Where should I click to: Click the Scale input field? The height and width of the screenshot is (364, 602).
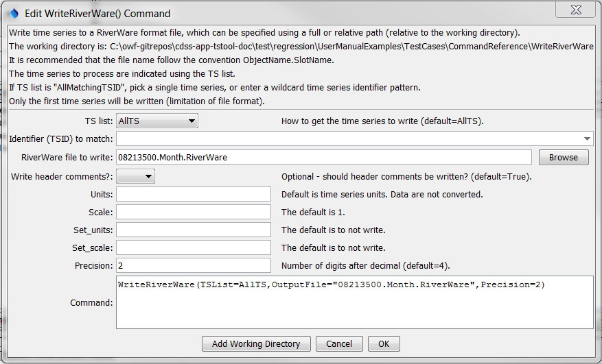coord(194,212)
